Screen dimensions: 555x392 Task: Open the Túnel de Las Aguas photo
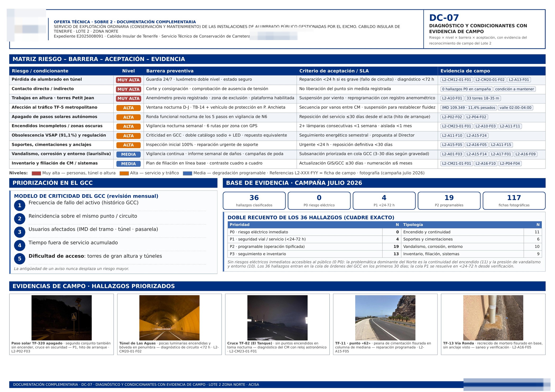tap(169, 318)
